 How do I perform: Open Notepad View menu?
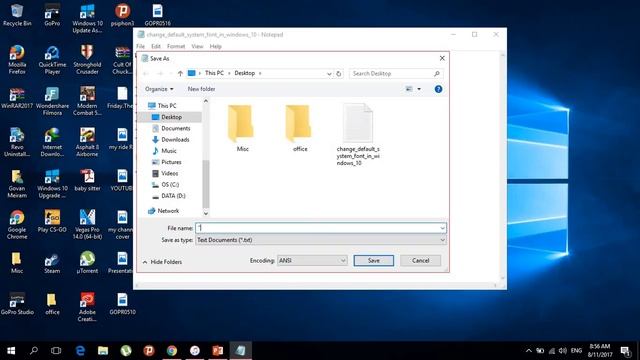(x=197, y=47)
